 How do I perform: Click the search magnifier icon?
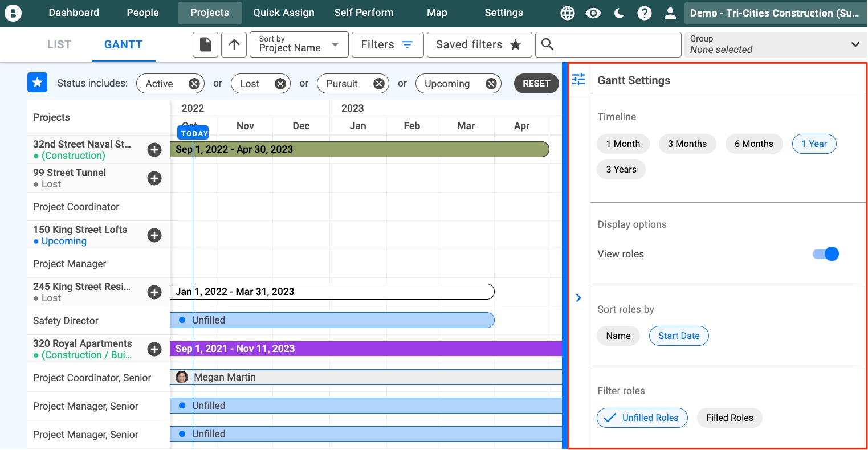point(548,44)
